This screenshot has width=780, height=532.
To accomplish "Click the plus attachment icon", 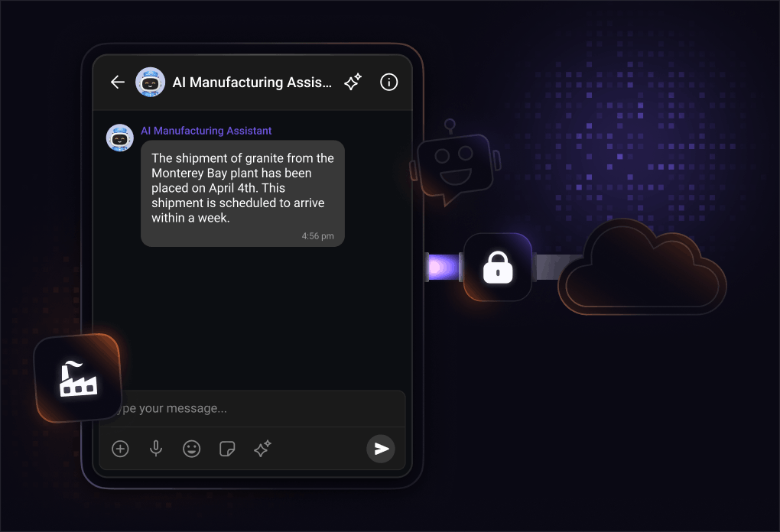I will pyautogui.click(x=120, y=449).
